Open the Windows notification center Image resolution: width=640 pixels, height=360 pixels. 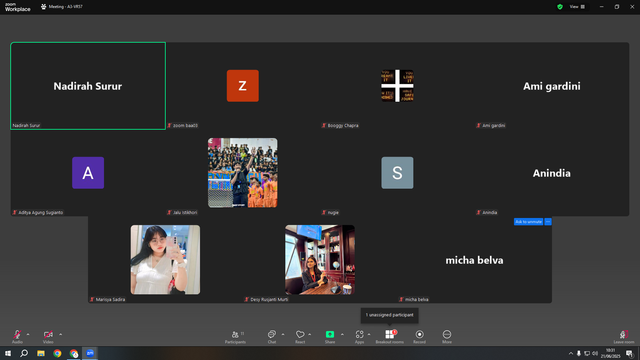[x=629, y=353]
